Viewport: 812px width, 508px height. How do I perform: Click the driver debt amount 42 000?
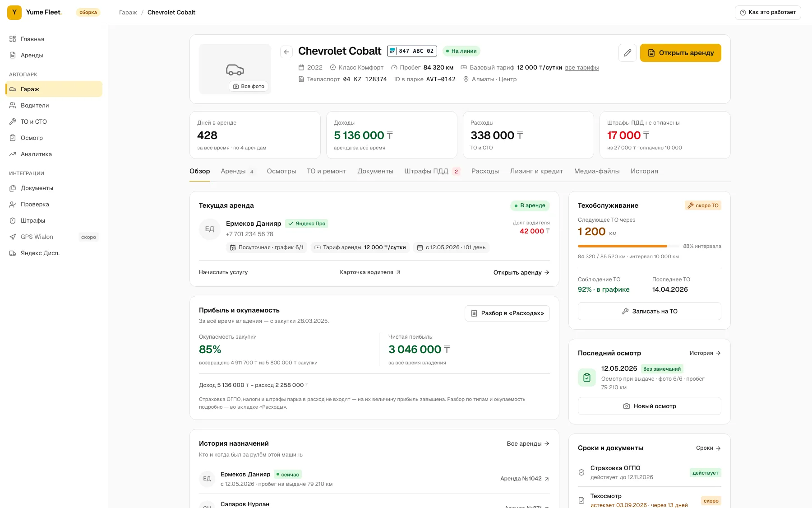click(535, 231)
